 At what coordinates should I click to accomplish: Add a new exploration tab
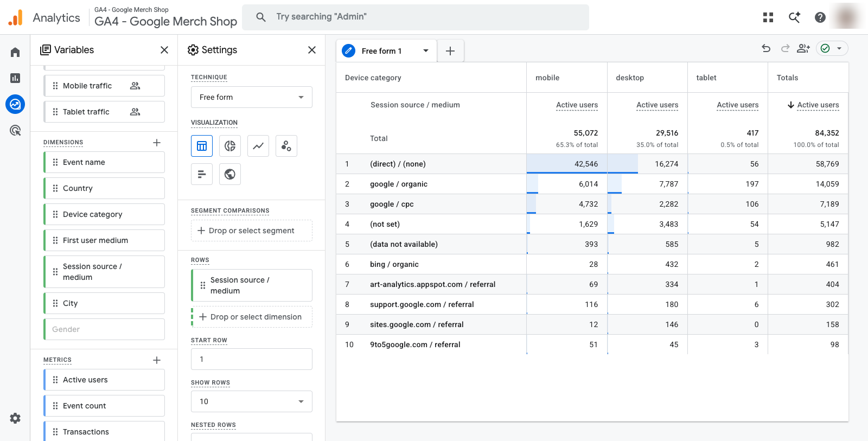(x=450, y=51)
